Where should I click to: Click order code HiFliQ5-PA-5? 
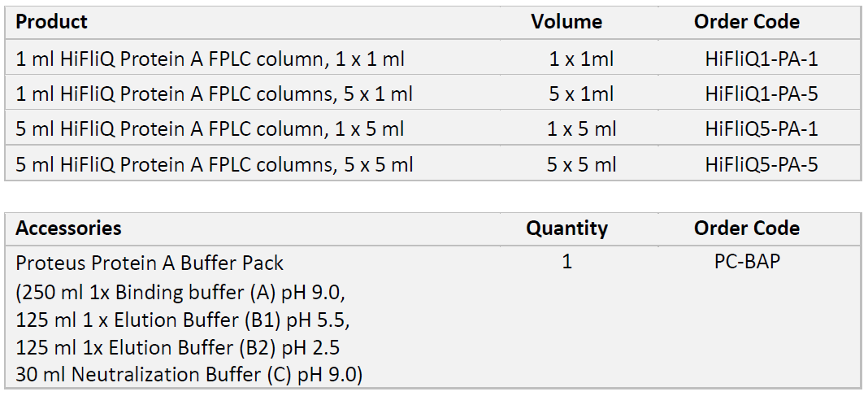coord(761,165)
